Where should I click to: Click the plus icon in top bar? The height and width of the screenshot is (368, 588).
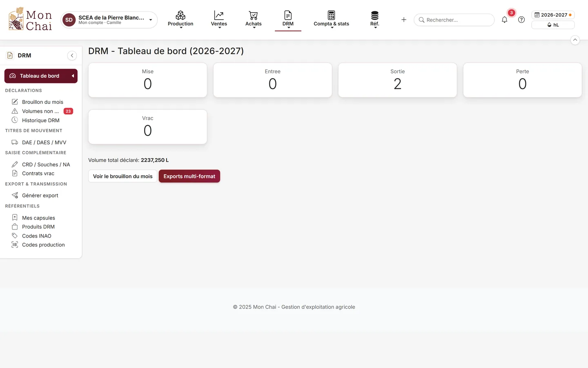click(404, 20)
